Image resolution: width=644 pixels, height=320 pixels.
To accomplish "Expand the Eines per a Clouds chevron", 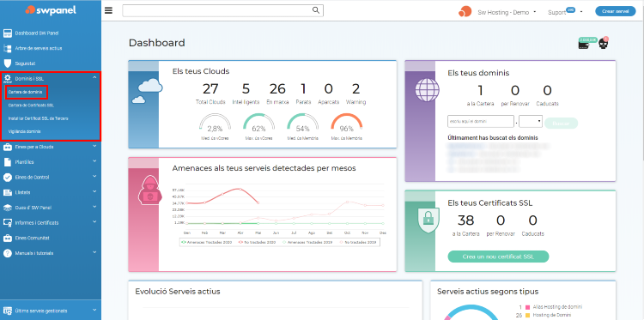I will click(94, 146).
